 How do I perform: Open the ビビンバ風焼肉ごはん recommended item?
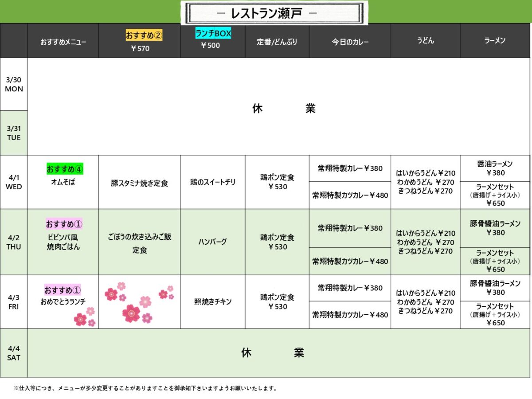[63, 242]
